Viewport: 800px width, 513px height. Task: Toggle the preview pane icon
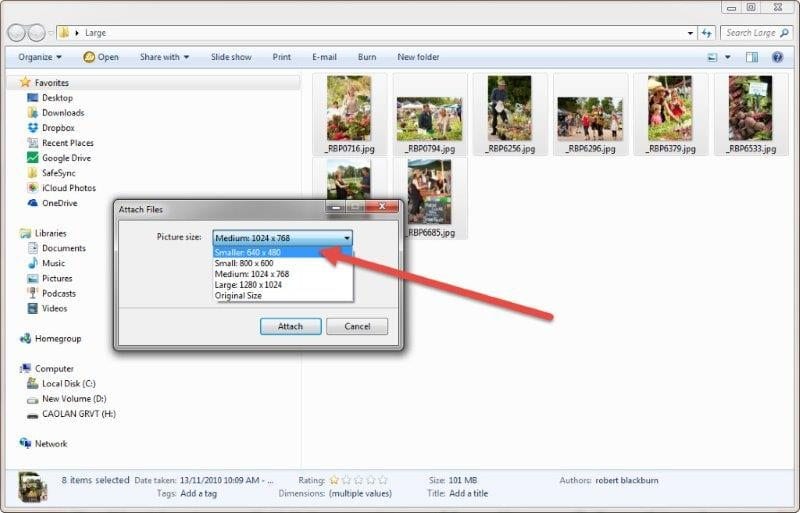(x=751, y=57)
